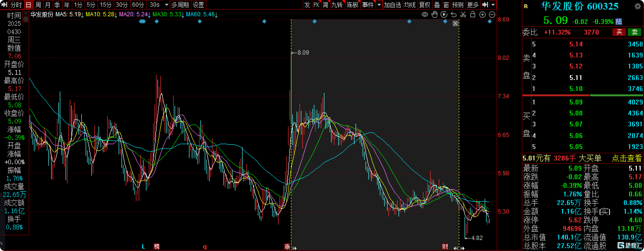
Task: Open 多周期 multi-period view
Action: [180, 5]
